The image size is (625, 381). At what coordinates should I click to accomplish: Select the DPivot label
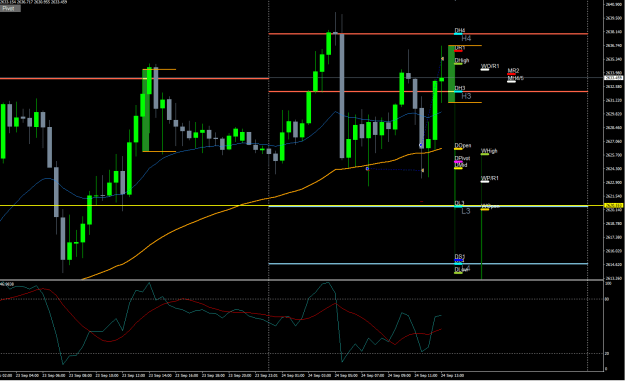[462, 159]
